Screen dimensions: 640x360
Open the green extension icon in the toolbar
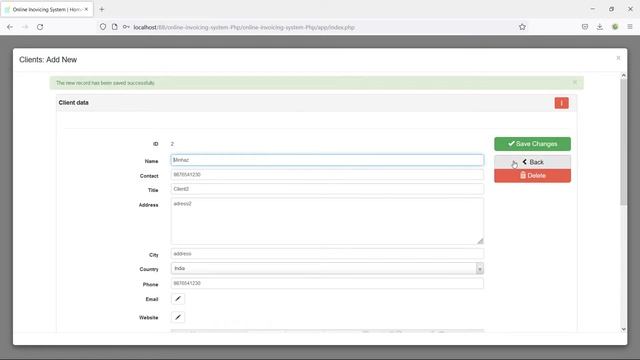[x=615, y=27]
